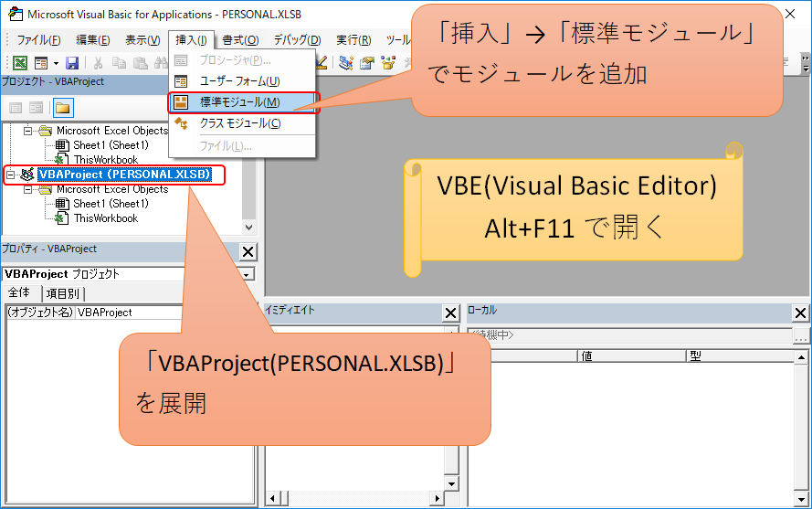The image size is (812, 509).
Task: Open Properties Window toolbar icon
Action: click(367, 63)
